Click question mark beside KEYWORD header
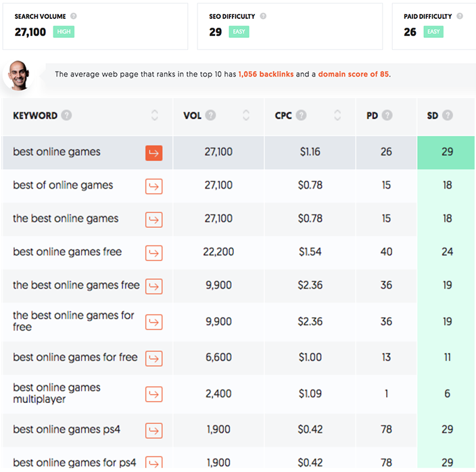 (x=66, y=116)
